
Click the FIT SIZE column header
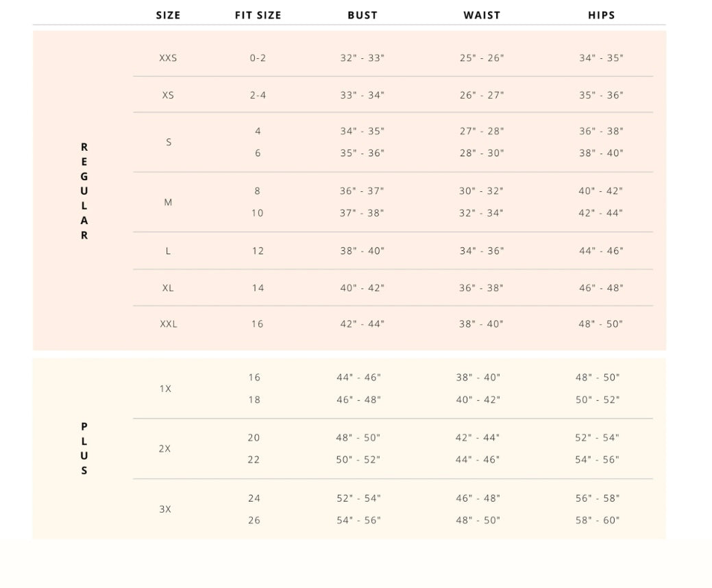tap(258, 15)
